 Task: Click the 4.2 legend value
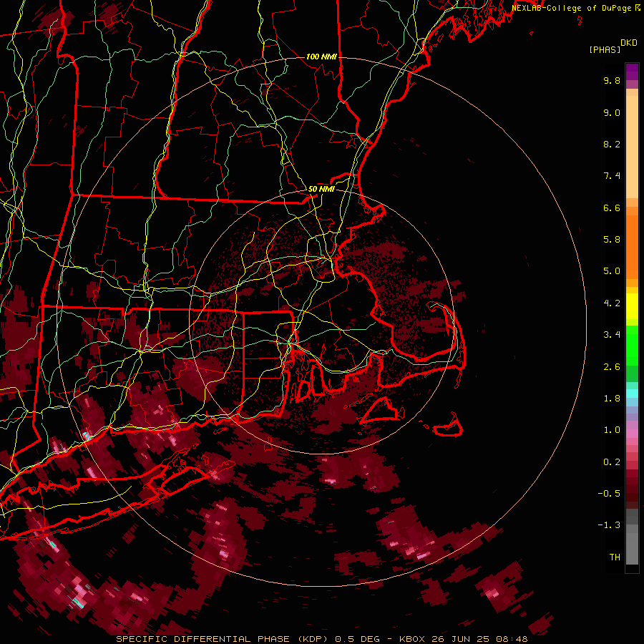[612, 303]
